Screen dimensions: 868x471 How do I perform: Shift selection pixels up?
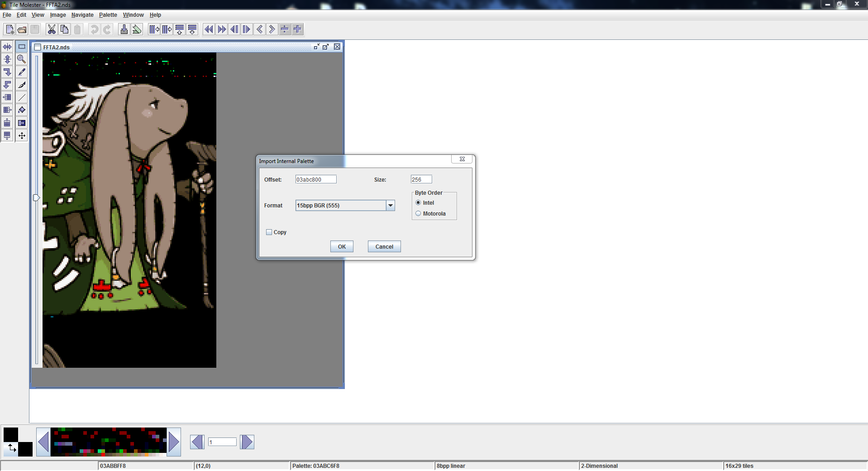coord(7,123)
